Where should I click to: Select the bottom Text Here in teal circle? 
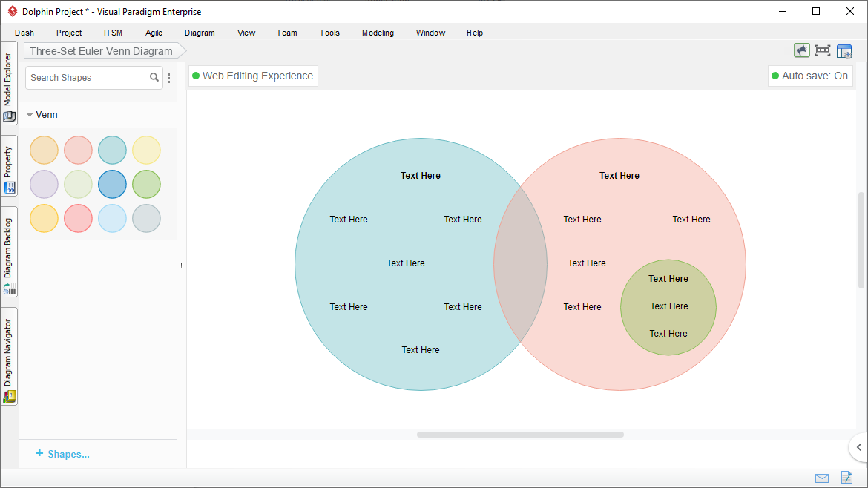(421, 349)
